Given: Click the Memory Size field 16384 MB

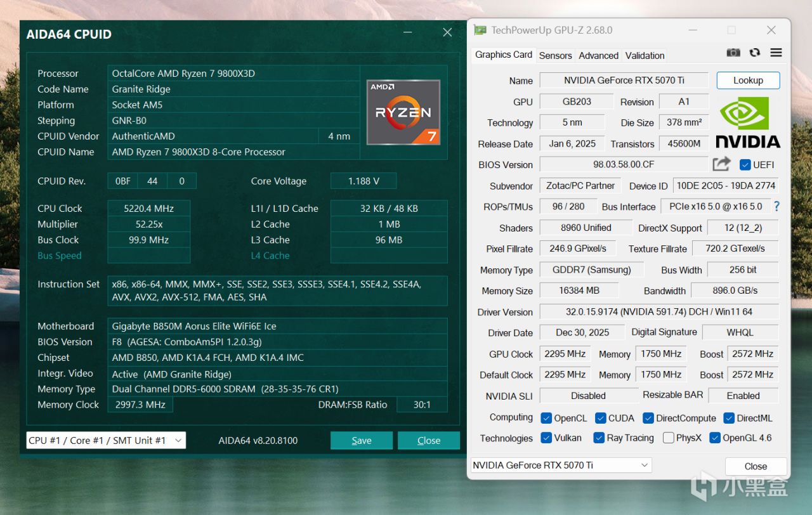Looking at the screenshot, I should 579,290.
